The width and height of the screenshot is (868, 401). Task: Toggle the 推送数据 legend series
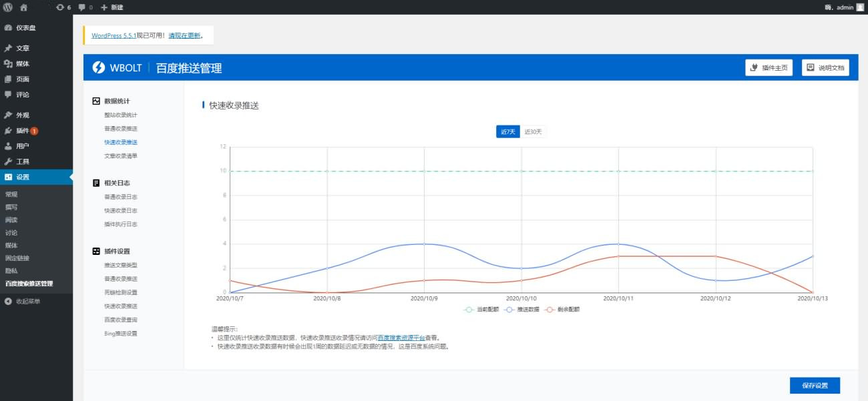521,310
